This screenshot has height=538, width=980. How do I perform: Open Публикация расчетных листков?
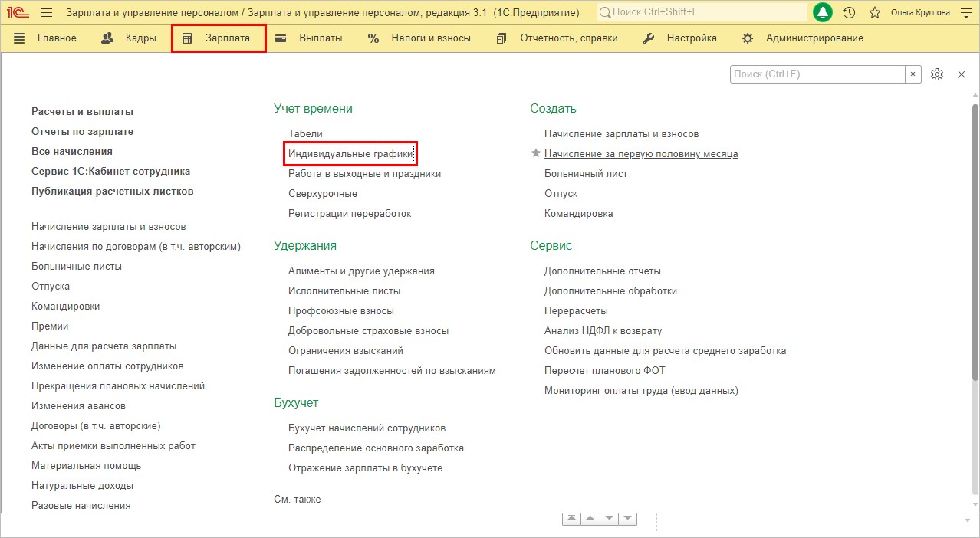click(x=113, y=191)
